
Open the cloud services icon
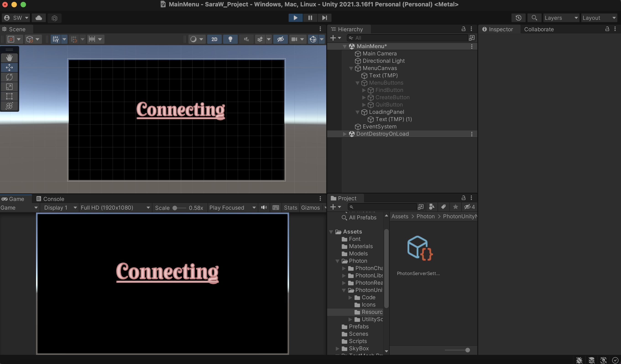(x=39, y=18)
